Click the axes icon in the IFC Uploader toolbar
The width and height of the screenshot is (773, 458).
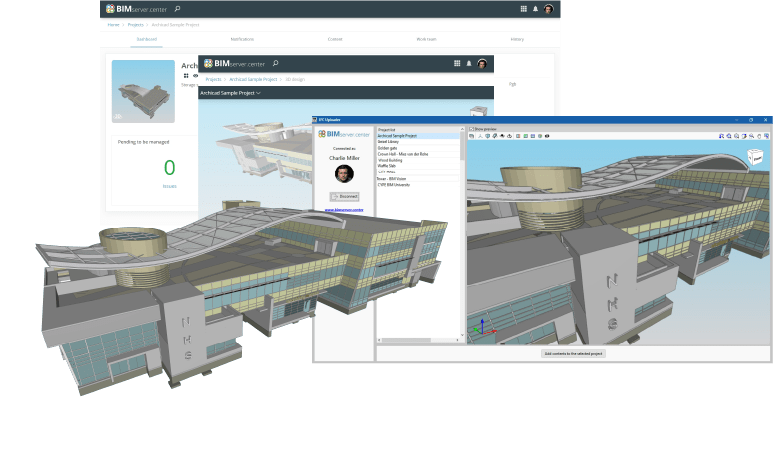click(480, 136)
